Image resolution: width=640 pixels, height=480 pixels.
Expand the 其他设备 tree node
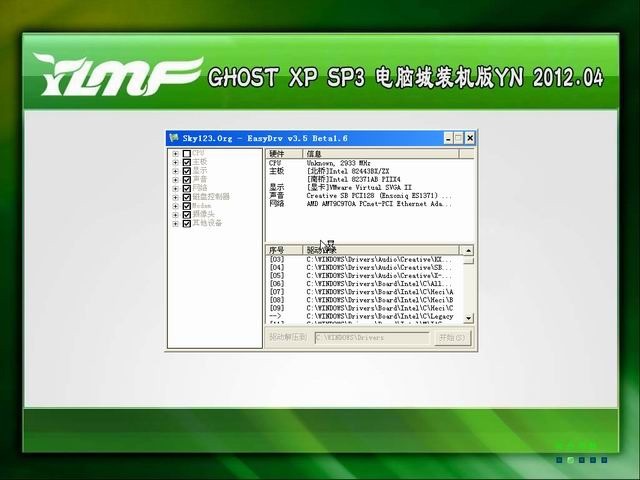coord(176,224)
